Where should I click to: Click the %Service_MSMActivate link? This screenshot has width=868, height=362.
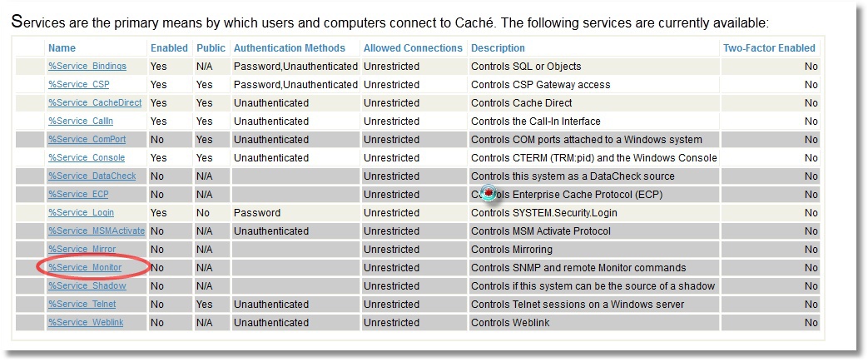(x=96, y=231)
